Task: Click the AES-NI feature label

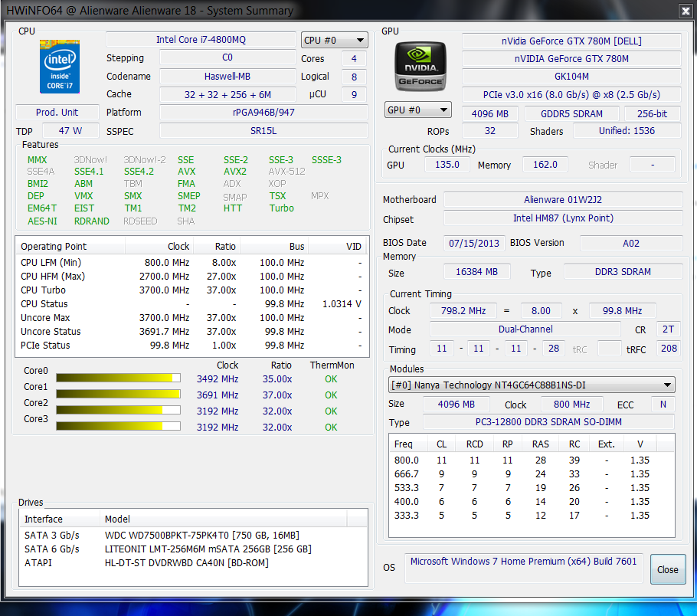Action: click(42, 221)
